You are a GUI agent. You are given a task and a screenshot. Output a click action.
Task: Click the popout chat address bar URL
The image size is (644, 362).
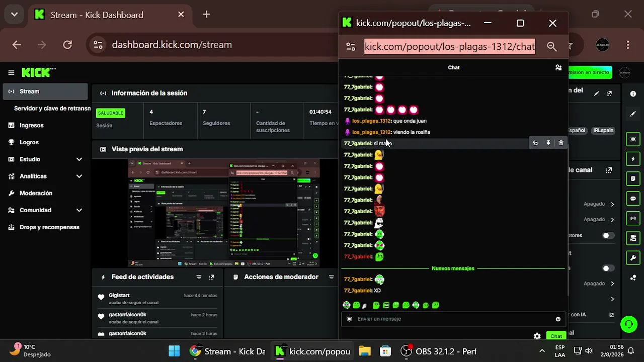[450, 47]
